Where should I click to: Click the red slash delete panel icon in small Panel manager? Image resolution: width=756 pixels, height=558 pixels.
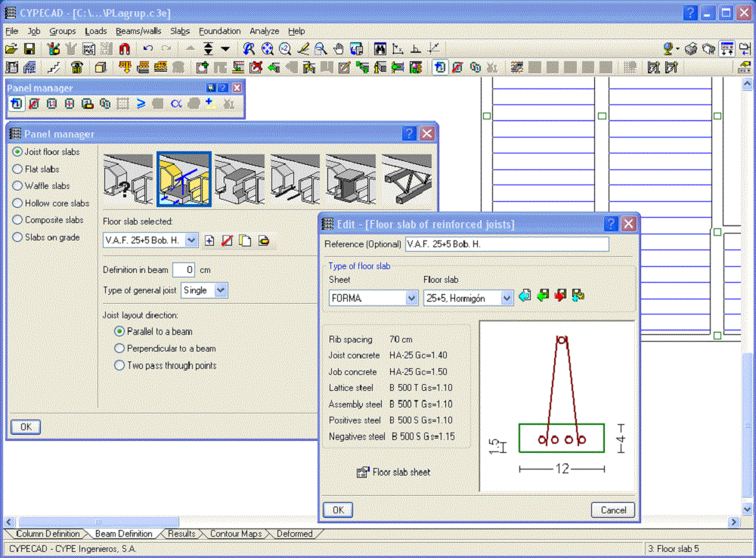34,104
